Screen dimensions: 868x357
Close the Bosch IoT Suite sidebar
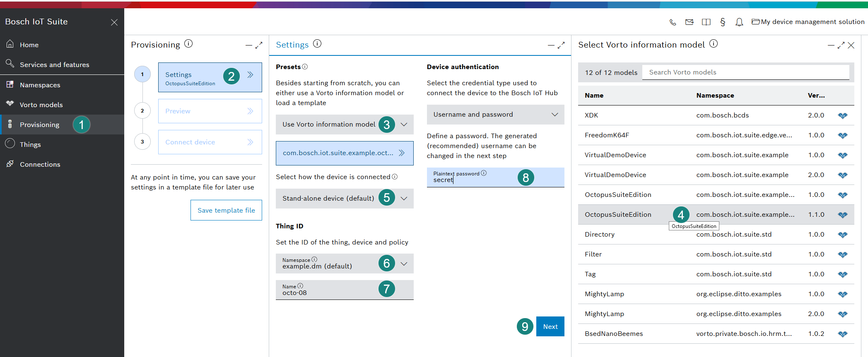(x=114, y=22)
